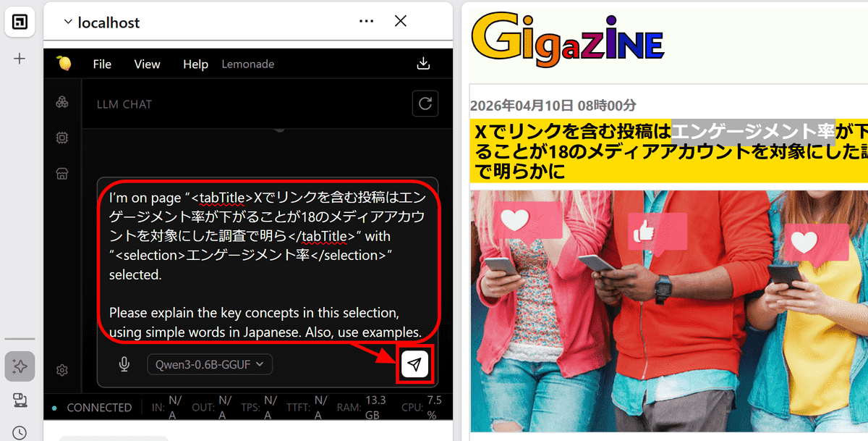Image resolution: width=868 pixels, height=441 pixels.
Task: Click the article date 2026年04月10日 08時00分
Action: 553,106
